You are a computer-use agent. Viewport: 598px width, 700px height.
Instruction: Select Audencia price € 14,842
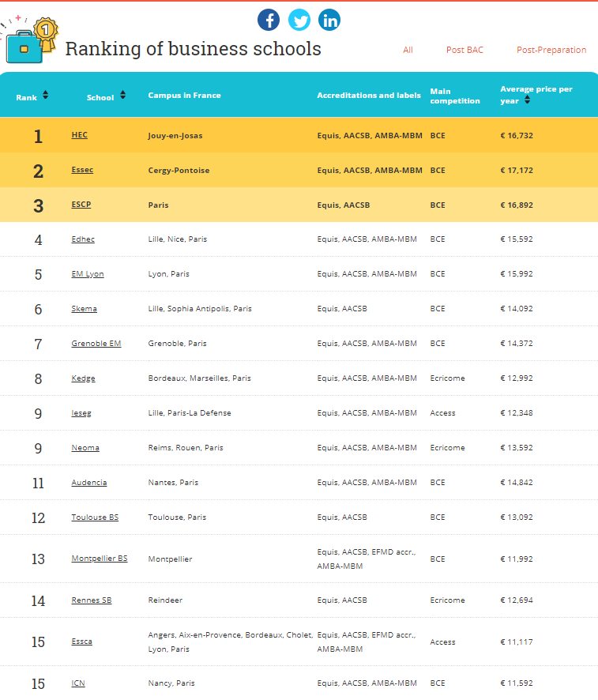tap(517, 483)
